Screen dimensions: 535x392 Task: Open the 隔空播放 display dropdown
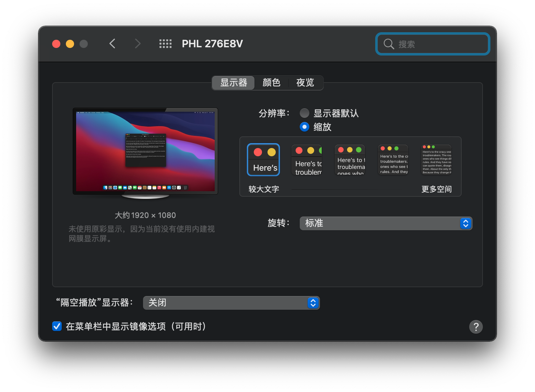(x=231, y=303)
